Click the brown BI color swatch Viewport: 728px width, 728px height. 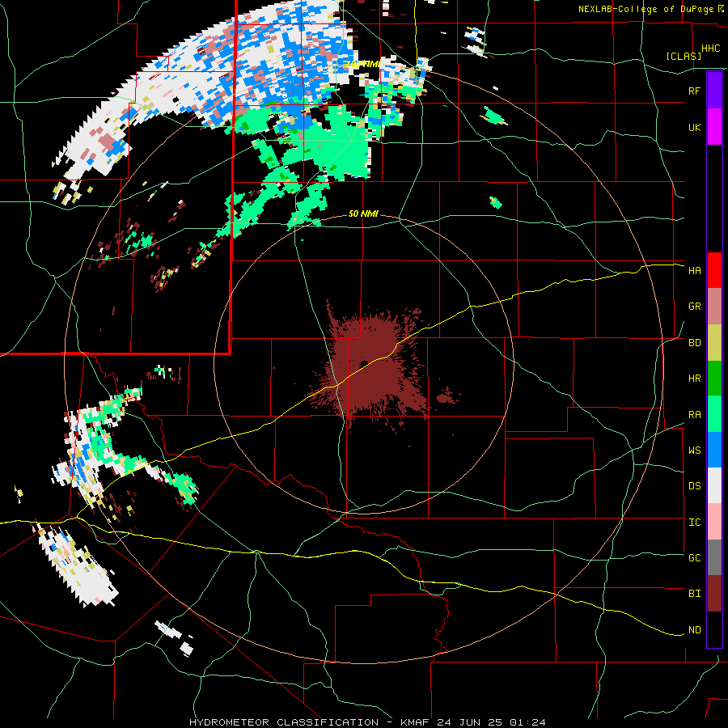[714, 594]
